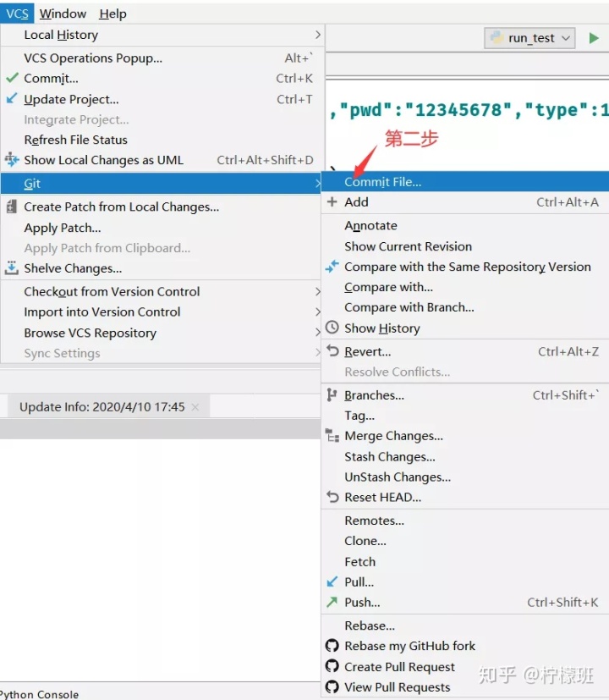Choose Compare with Branch entry
The image size is (609, 700).
pyautogui.click(x=465, y=307)
